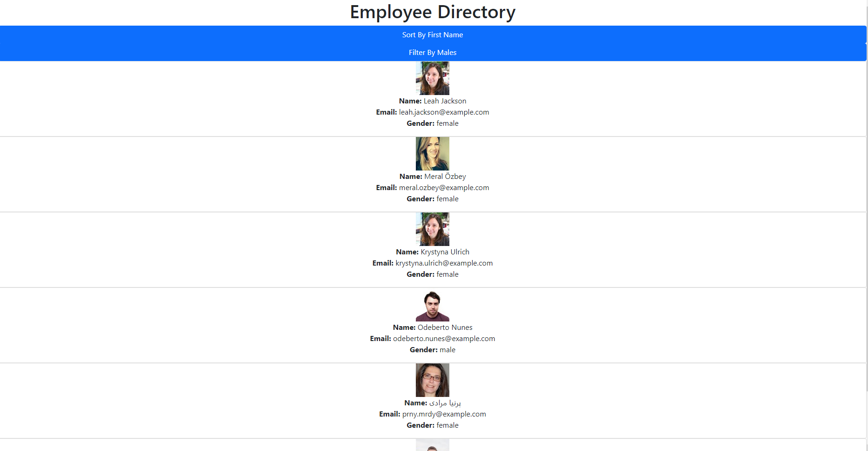868x451 pixels.
Task: Click the email krystyna.ulrich@example.com
Action: click(x=444, y=263)
